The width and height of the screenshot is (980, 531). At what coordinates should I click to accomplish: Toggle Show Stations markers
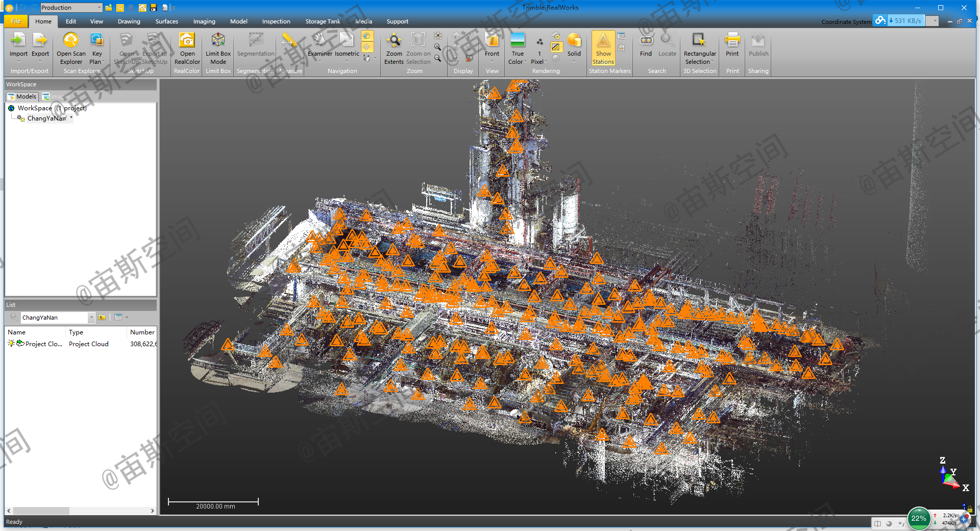pyautogui.click(x=603, y=49)
